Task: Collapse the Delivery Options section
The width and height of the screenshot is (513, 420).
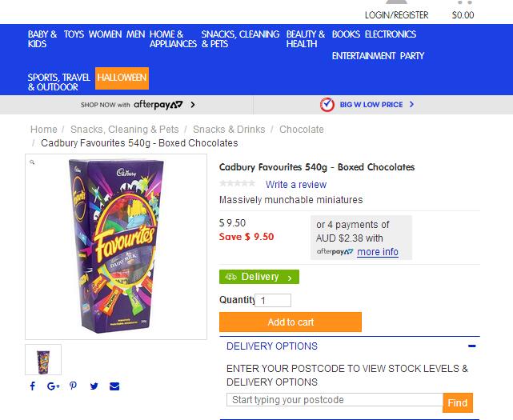Action: pyautogui.click(x=471, y=346)
